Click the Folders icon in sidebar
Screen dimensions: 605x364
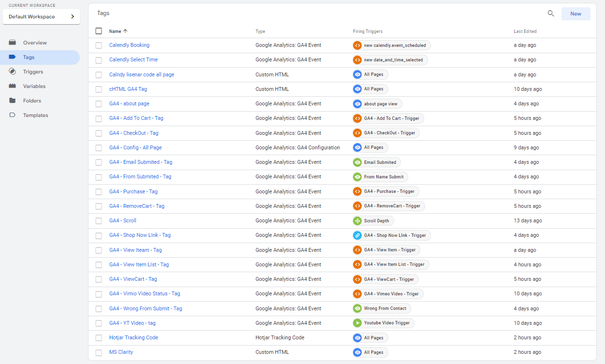[13, 101]
